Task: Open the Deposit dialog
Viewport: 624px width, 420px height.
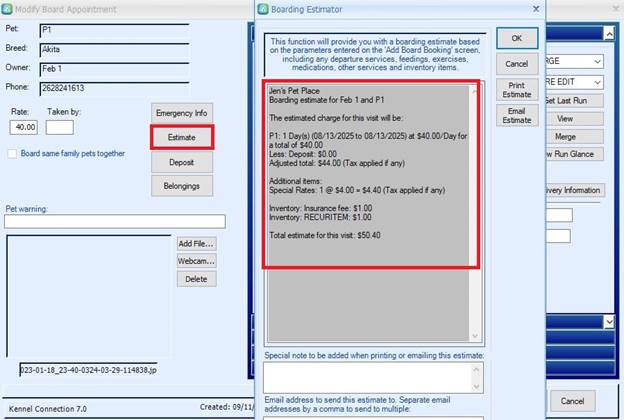Action: [x=182, y=162]
